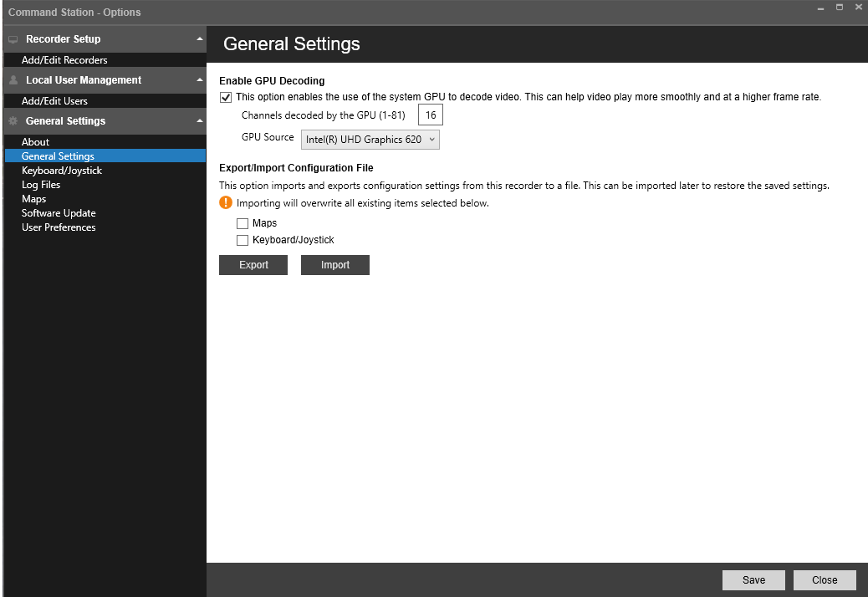Image resolution: width=868 pixels, height=597 pixels.
Task: Click the Local User Management person icon
Action: coord(13,80)
